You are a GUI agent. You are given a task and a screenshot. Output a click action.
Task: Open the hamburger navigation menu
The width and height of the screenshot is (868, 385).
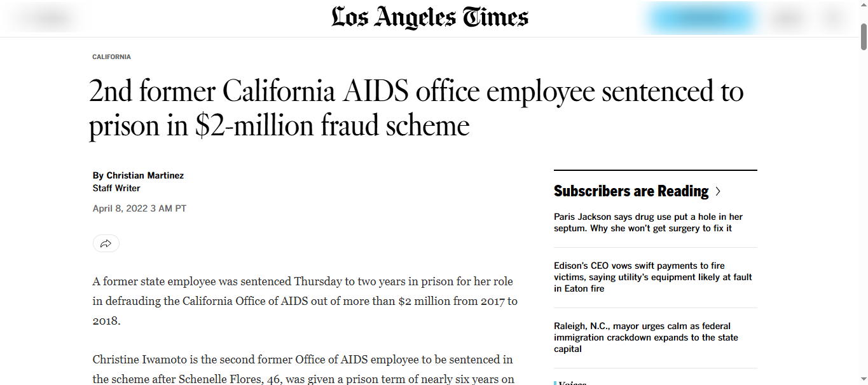pyautogui.click(x=45, y=18)
